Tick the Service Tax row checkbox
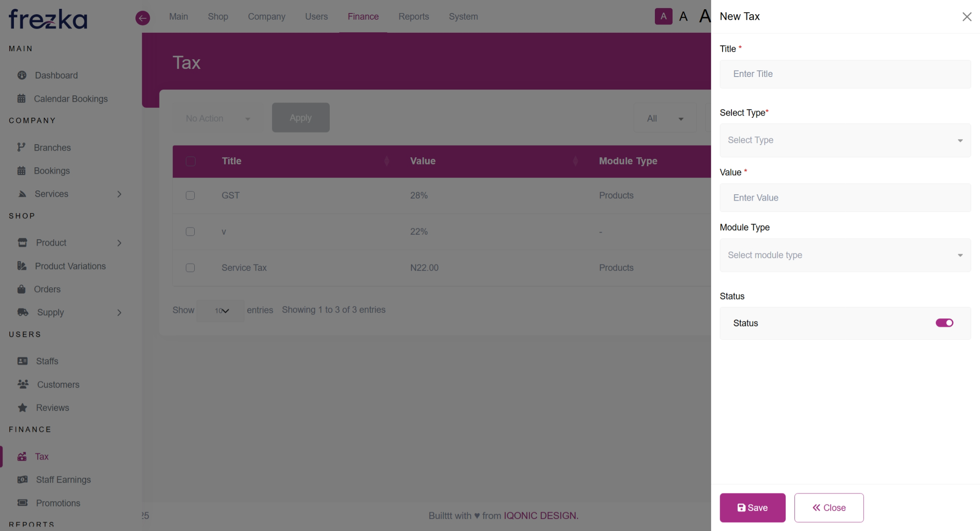This screenshot has width=980, height=531. (x=190, y=268)
